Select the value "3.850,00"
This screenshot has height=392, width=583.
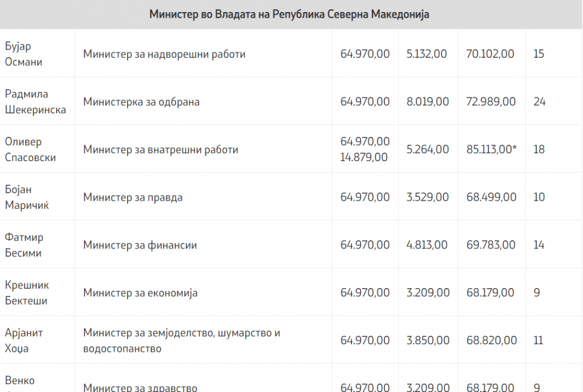tap(428, 340)
